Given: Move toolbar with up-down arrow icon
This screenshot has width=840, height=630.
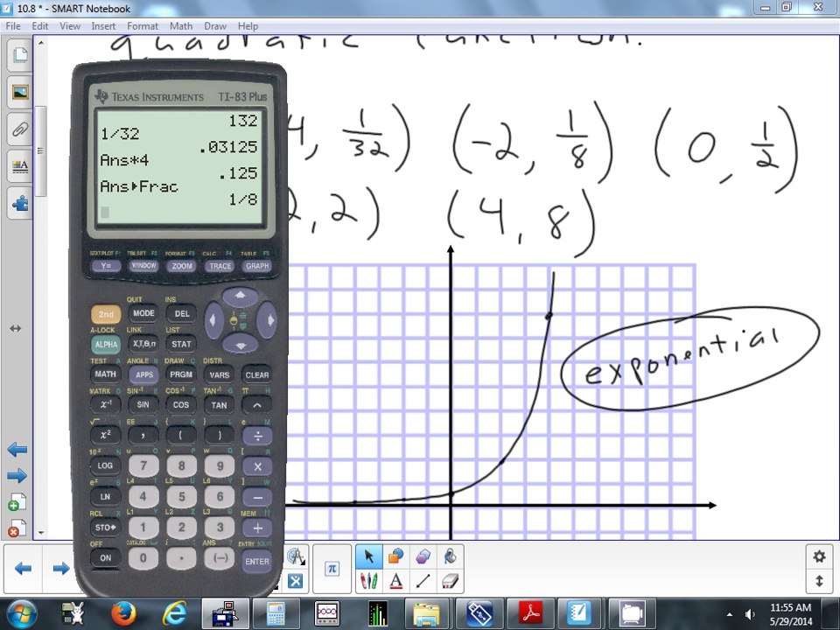Looking at the screenshot, I should (x=819, y=581).
